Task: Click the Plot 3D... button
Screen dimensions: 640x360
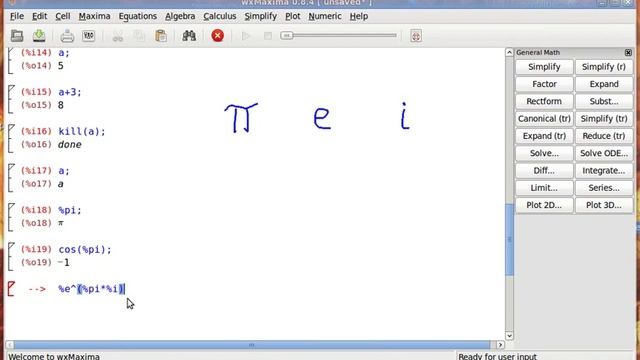Action: 604,205
